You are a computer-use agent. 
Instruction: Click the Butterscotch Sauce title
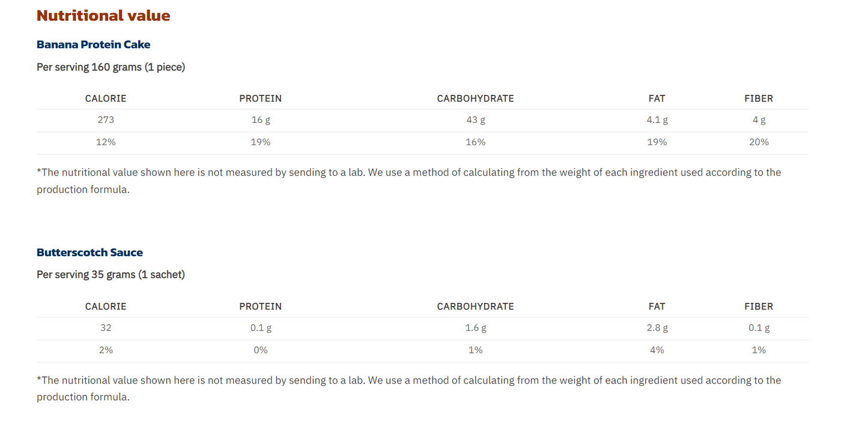[x=90, y=253]
